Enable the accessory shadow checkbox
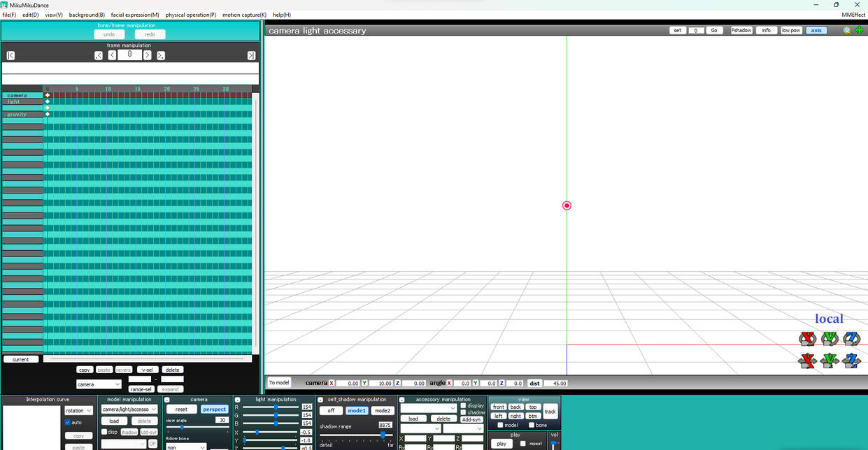 click(x=463, y=412)
